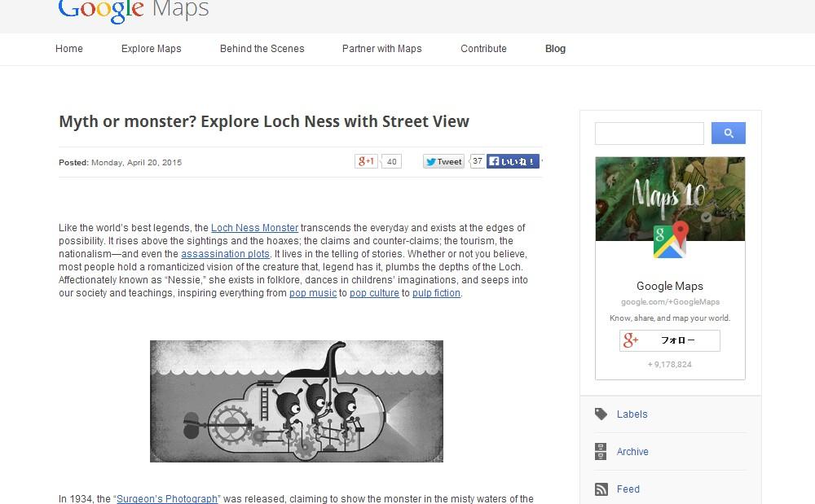Open the Explore Maps menu item

(152, 49)
